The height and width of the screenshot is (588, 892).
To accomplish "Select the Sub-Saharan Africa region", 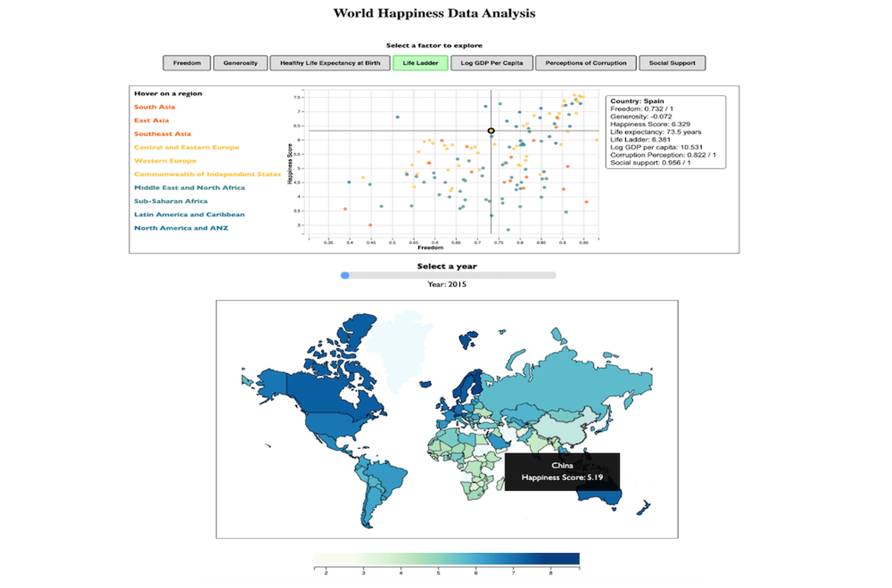I will 171,201.
